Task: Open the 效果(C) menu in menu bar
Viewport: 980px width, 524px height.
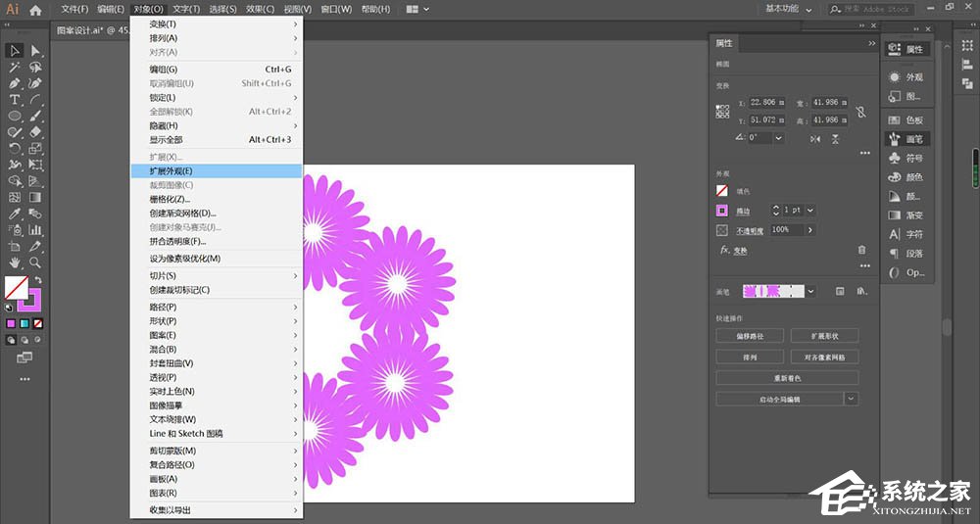Action: pyautogui.click(x=260, y=9)
